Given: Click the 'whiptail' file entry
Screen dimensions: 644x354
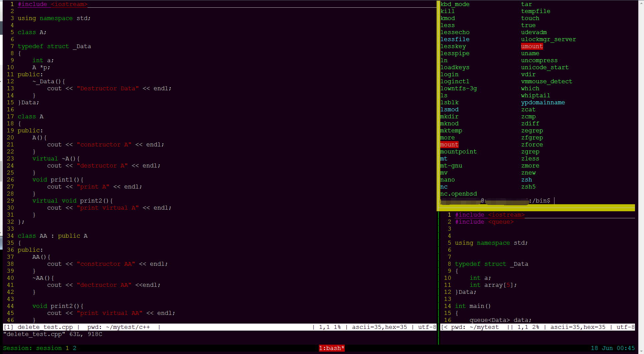Looking at the screenshot, I should [535, 95].
